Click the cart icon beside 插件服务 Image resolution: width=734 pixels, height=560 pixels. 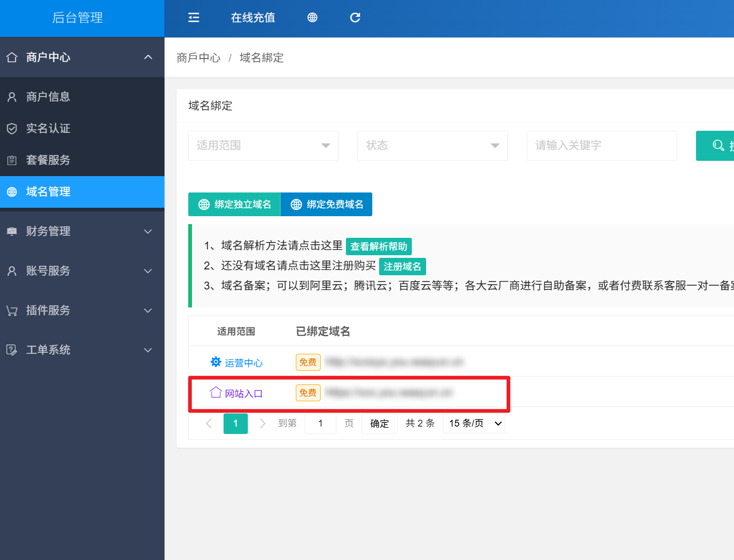tap(12, 311)
